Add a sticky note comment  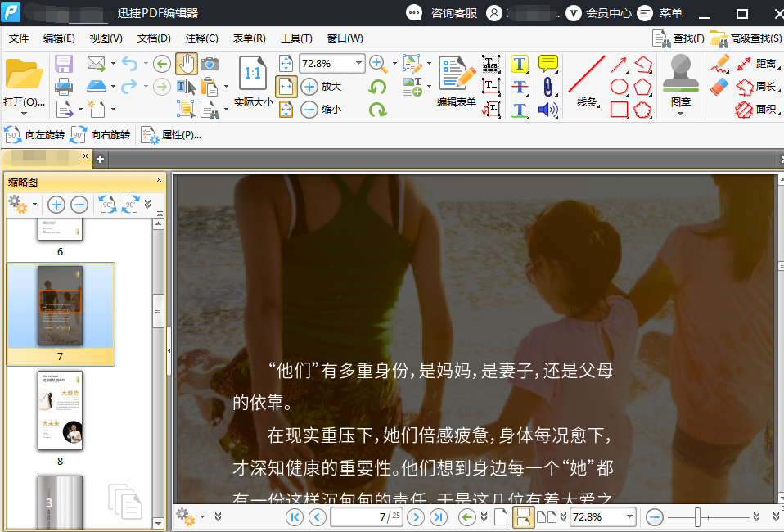click(548, 64)
